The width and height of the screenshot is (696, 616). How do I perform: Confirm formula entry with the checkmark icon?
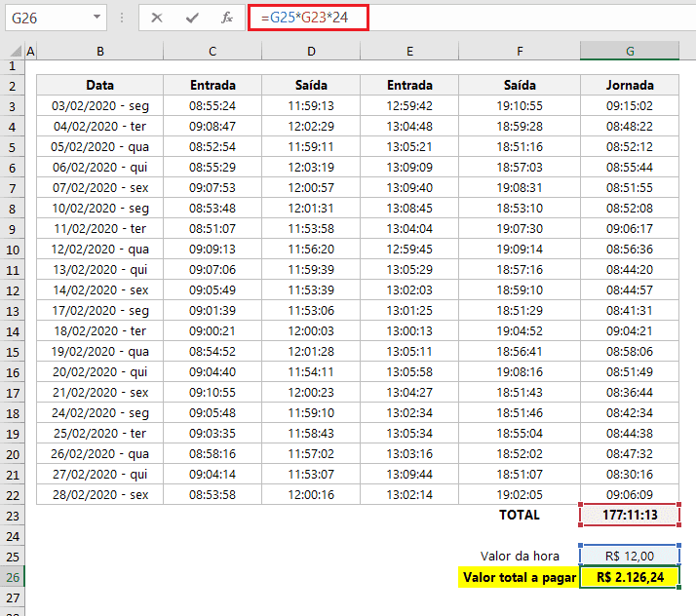coord(192,18)
